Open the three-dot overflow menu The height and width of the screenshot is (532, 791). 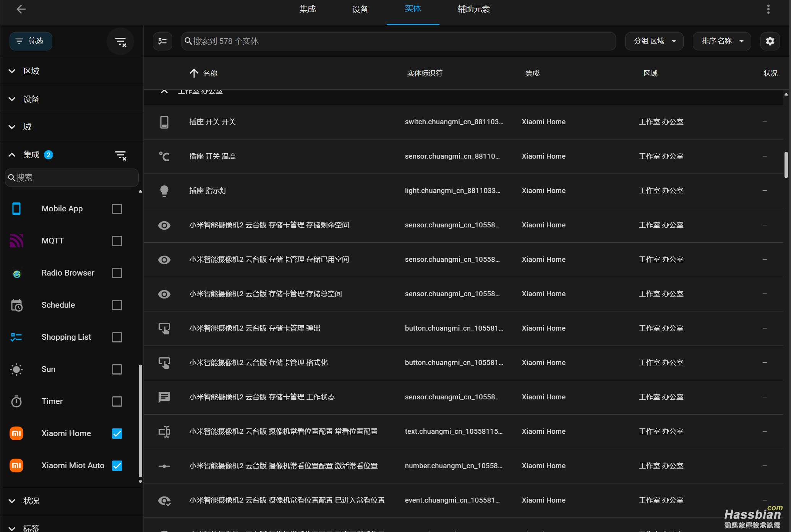point(768,9)
